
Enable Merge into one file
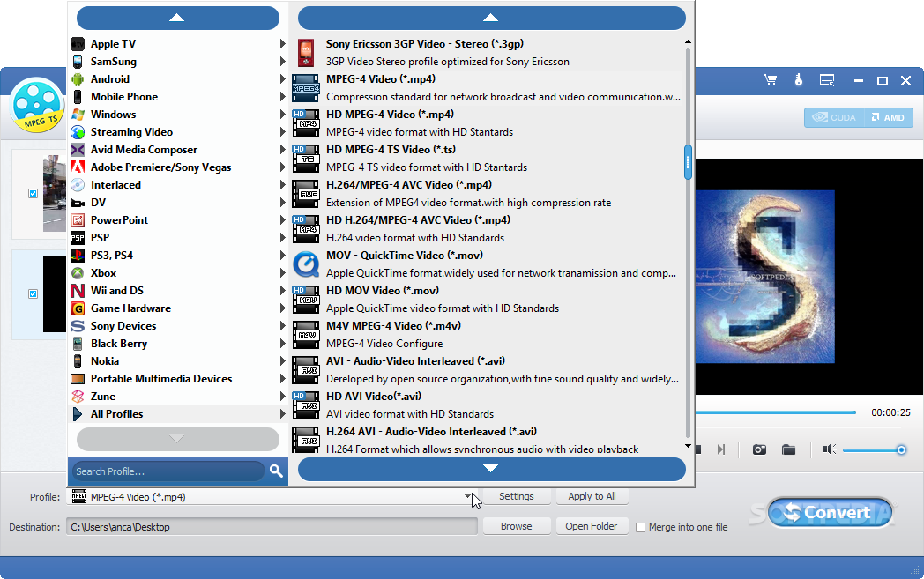(641, 527)
